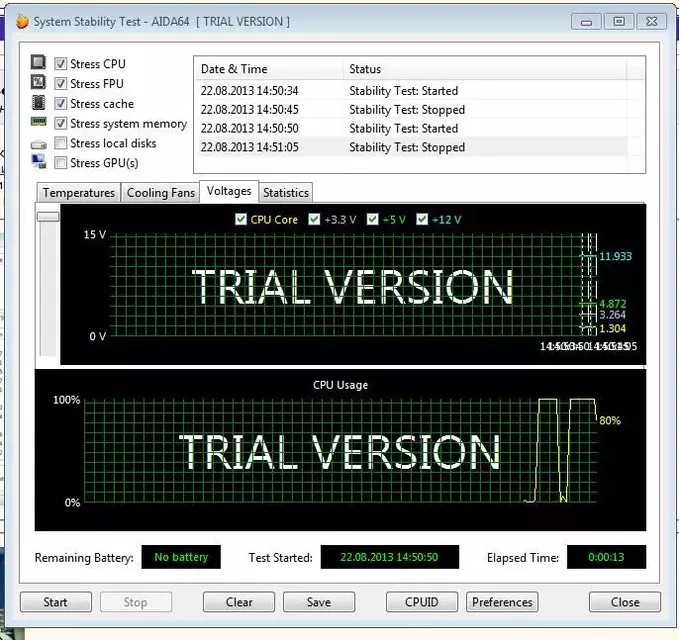The image size is (679, 640).
Task: Switch to the Temperatures tab
Action: (x=78, y=193)
